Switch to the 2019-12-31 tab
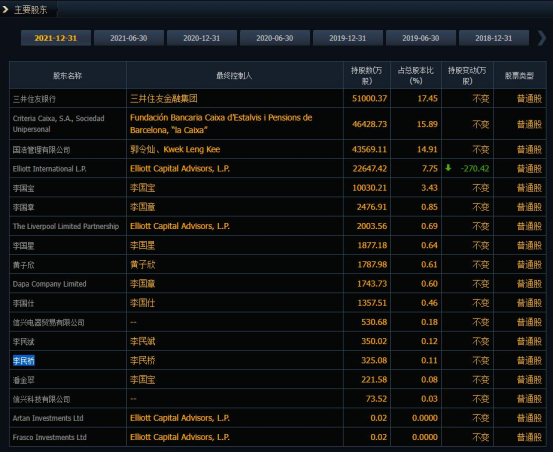Screen dimensions: 554x452 (348, 38)
